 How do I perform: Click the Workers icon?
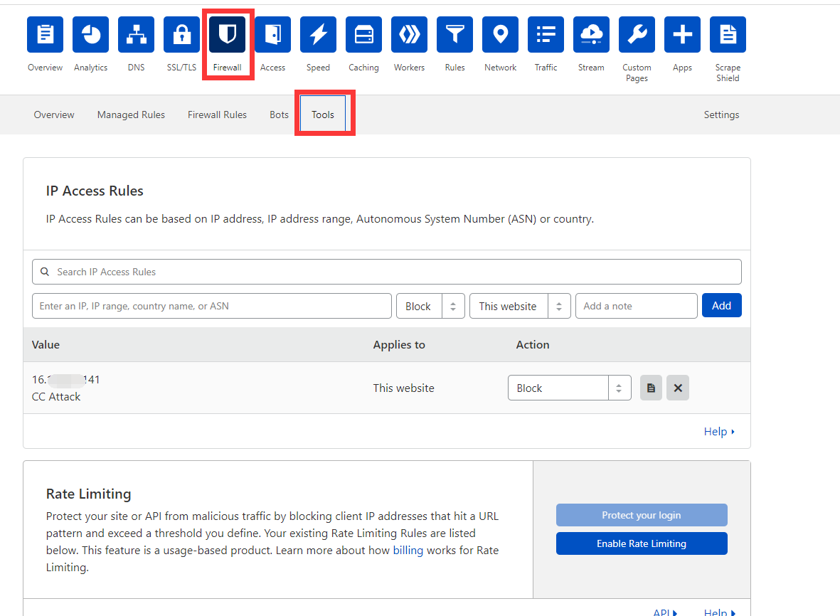click(409, 35)
